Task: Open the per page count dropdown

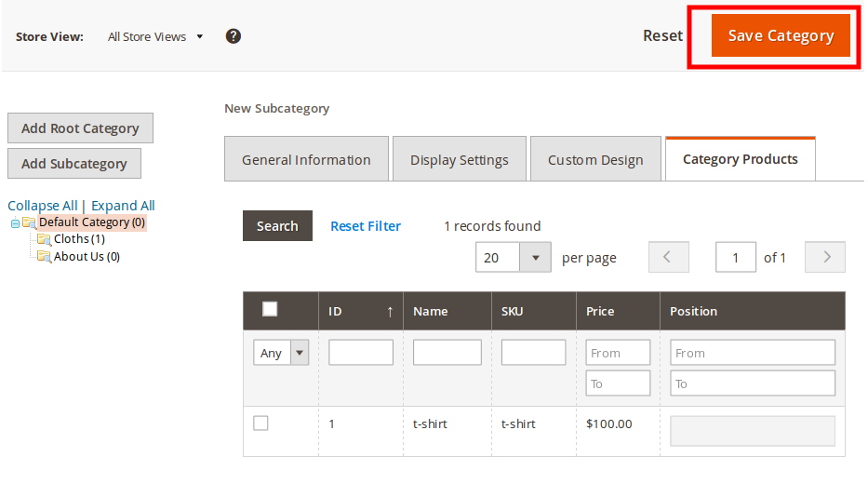Action: coord(535,258)
